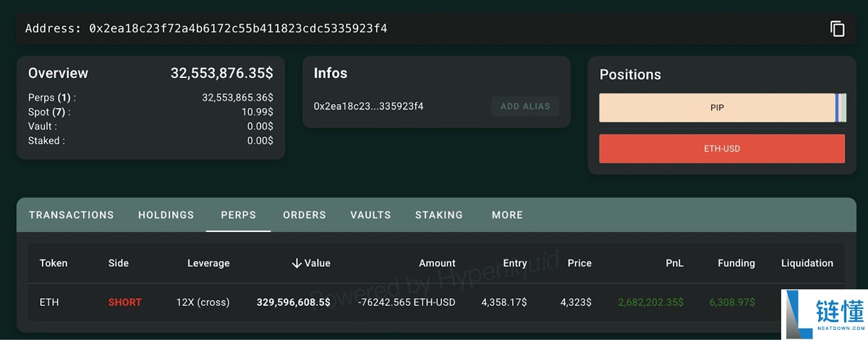Click the ETH token cell
The image size is (868, 340).
(49, 302)
